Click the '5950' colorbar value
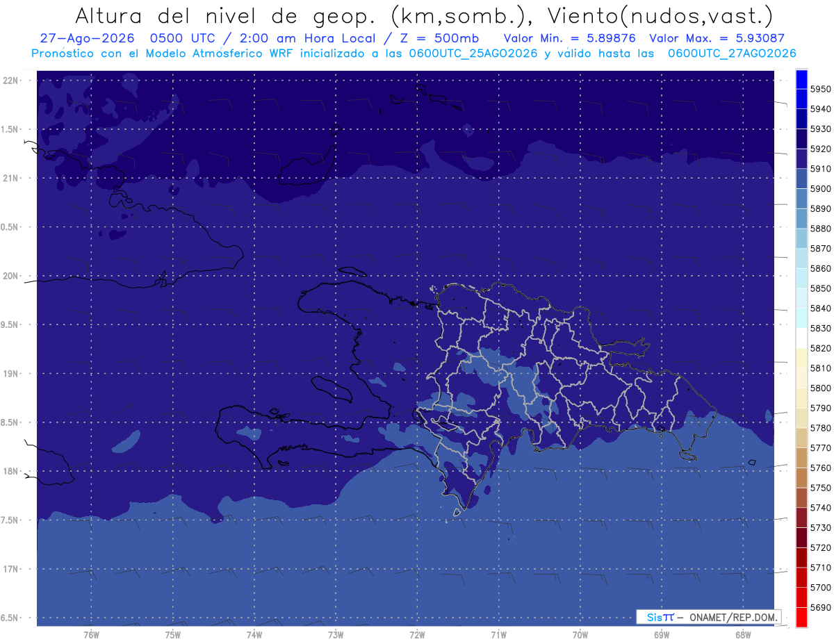 (820, 89)
